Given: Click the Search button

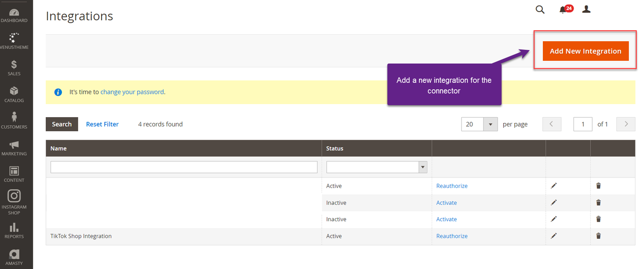Looking at the screenshot, I should [x=62, y=124].
